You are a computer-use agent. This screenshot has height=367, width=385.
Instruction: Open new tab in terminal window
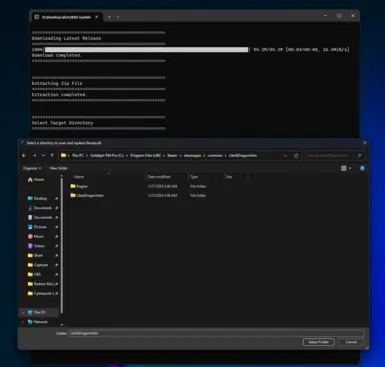pos(109,17)
